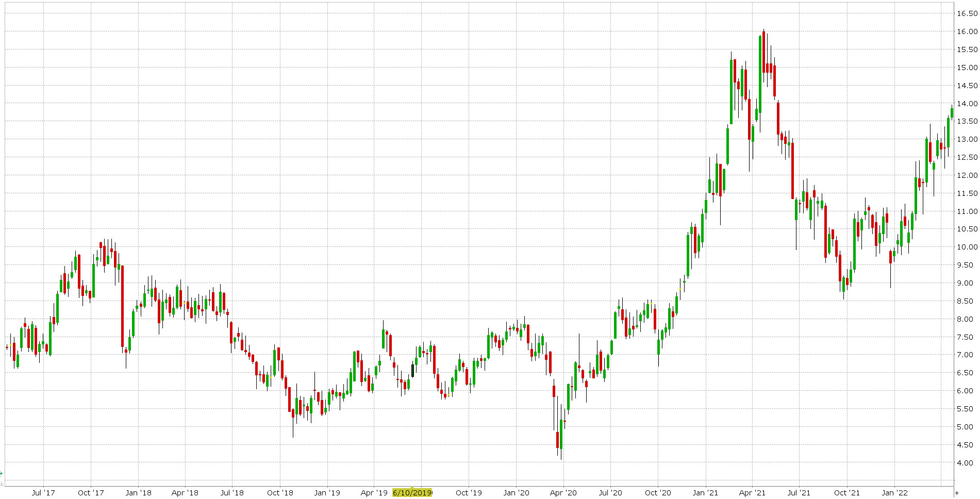The height and width of the screenshot is (499, 980).
Task: Click the 12.00 price axis label
Action: point(967,175)
